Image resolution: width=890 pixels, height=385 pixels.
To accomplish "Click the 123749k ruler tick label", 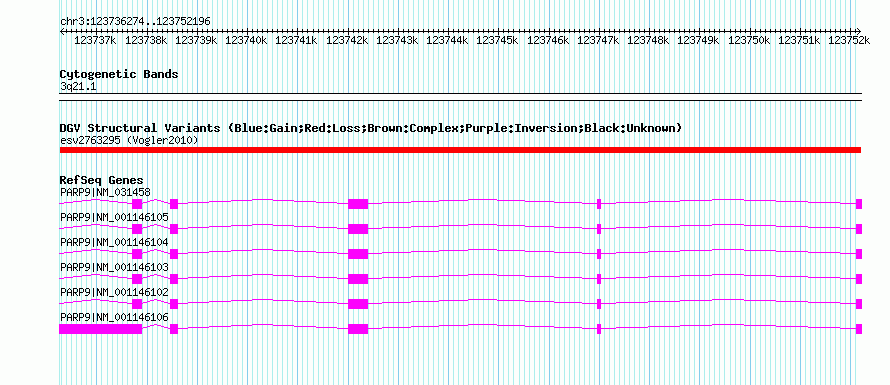I will 698,40.
